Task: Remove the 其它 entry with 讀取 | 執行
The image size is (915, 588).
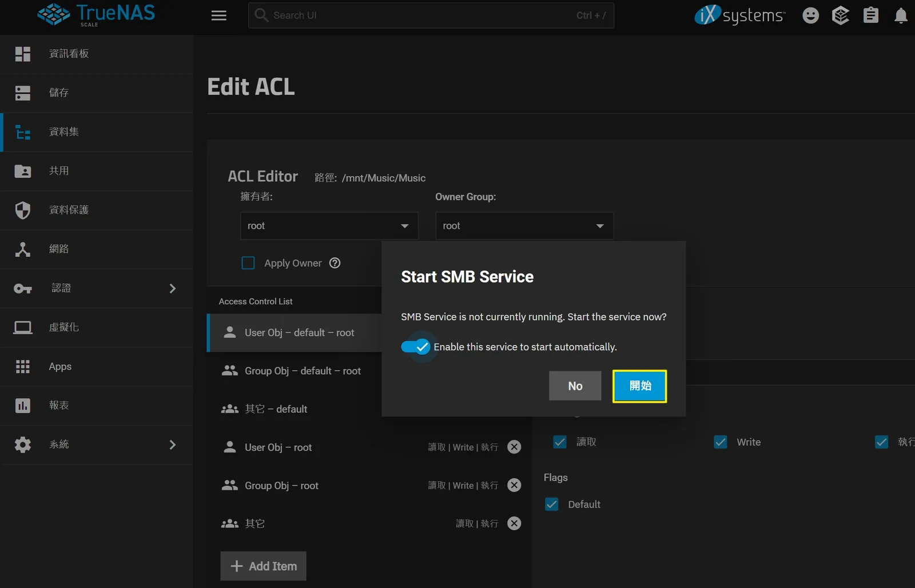Action: 514,523
